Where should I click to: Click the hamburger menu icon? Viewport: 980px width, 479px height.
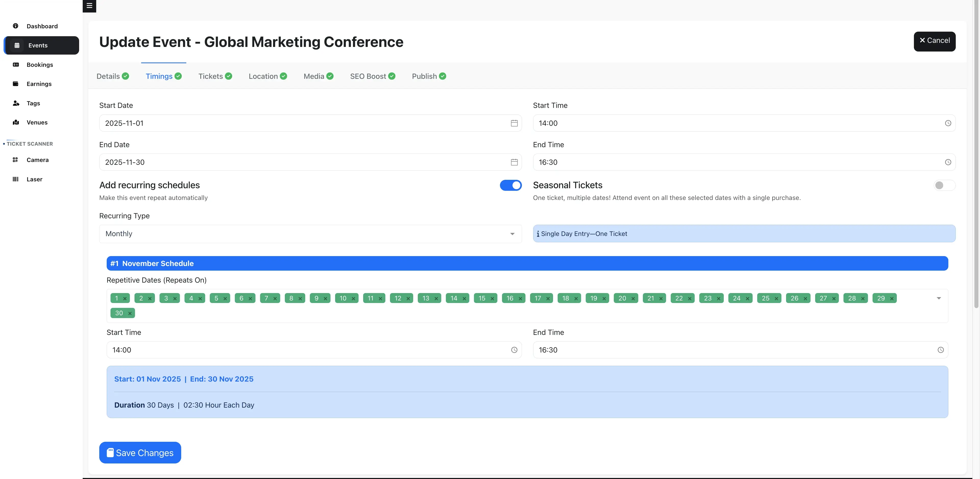89,6
